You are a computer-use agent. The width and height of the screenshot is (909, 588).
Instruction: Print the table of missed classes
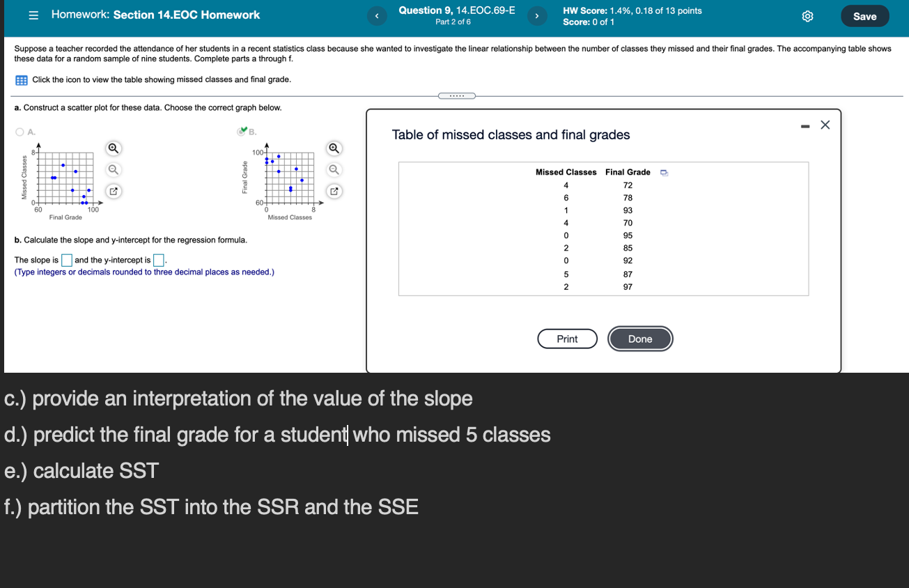567,339
